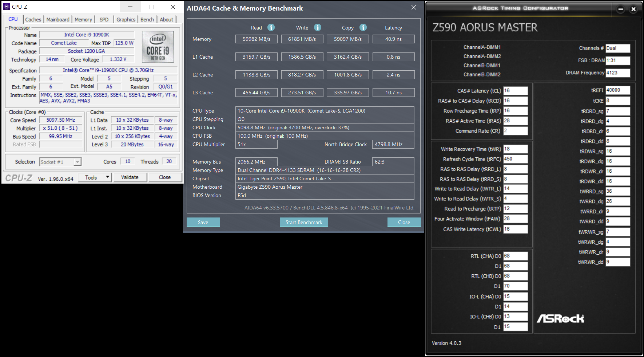Click the North Bridge Clock value 4798.8 MHz
This screenshot has height=357, width=644.
tap(393, 144)
